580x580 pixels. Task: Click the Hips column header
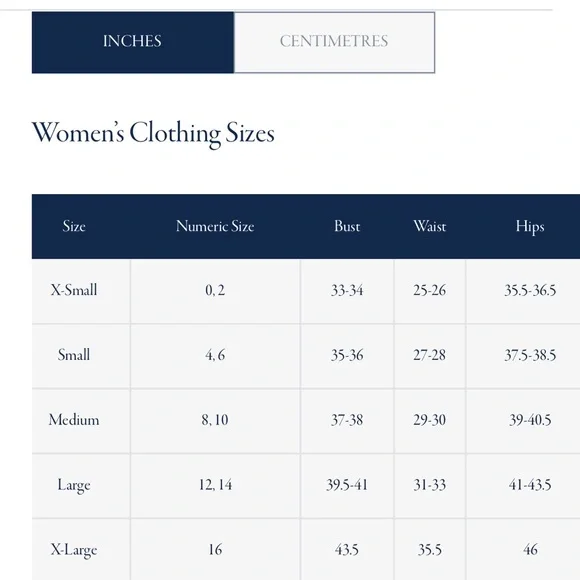(x=530, y=226)
